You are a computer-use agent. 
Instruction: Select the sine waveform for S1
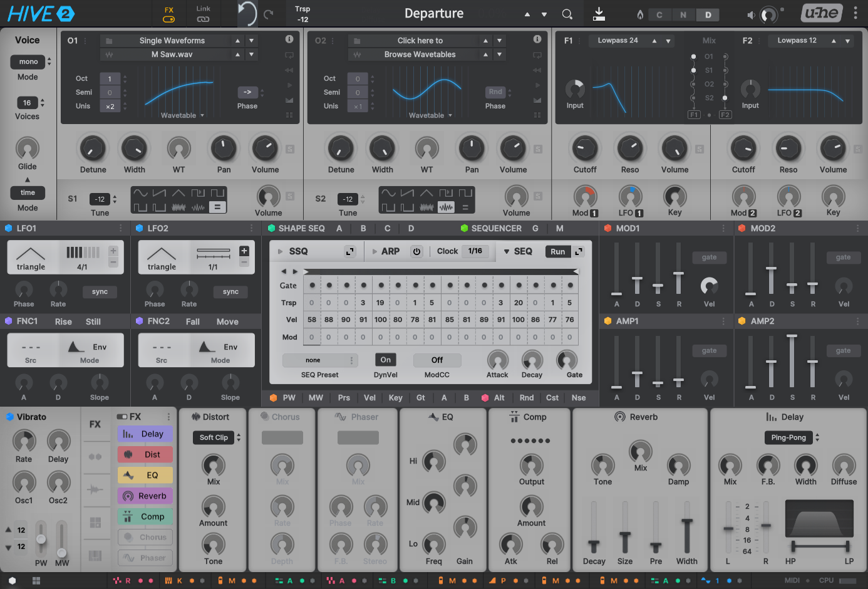(x=140, y=193)
